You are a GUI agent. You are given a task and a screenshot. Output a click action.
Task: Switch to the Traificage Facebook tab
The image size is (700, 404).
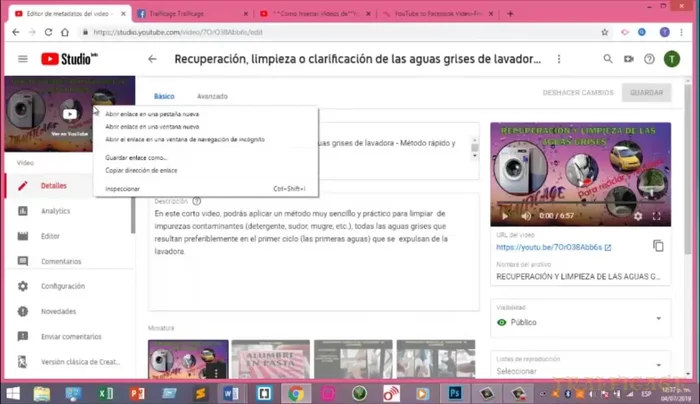coord(192,14)
